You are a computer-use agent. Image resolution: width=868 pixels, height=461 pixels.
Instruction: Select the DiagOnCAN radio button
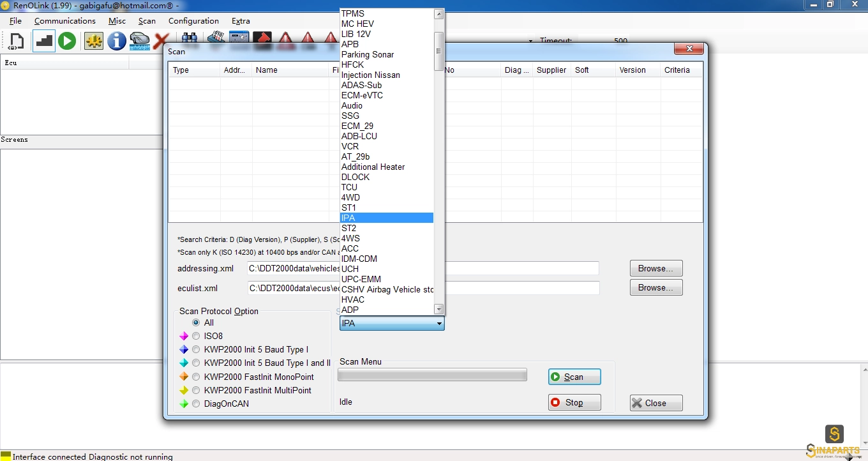(196, 404)
